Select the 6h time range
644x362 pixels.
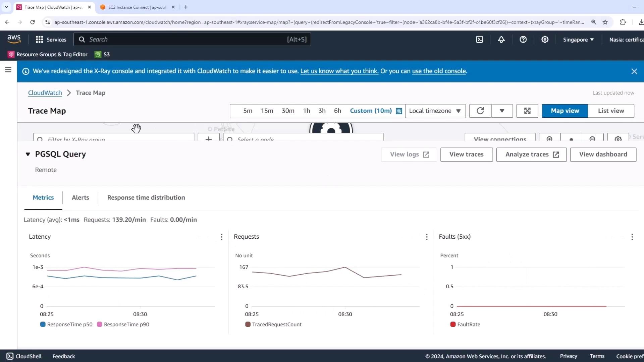pos(337,111)
